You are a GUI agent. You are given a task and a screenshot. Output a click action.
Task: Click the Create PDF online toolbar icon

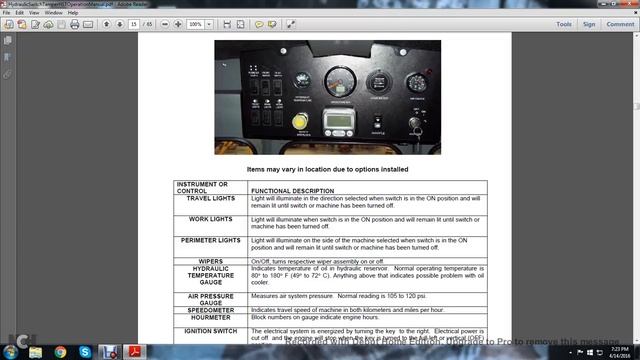click(9, 24)
